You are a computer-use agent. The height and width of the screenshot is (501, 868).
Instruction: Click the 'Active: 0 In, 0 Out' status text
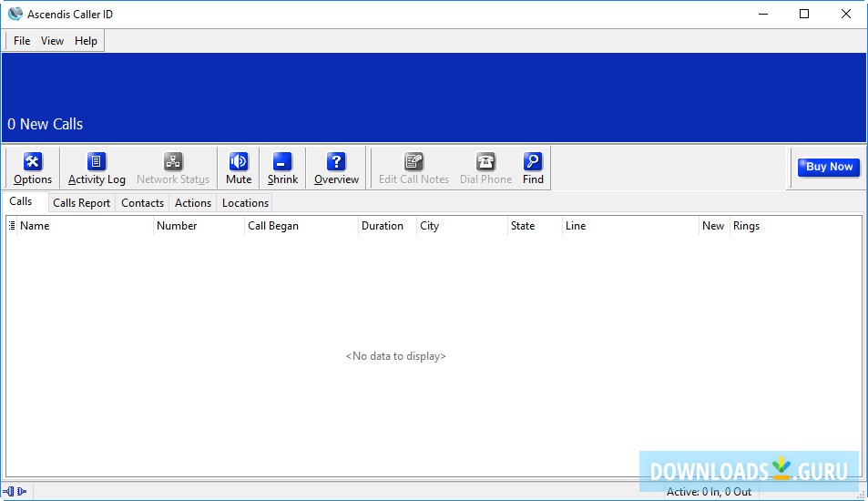[709, 491]
